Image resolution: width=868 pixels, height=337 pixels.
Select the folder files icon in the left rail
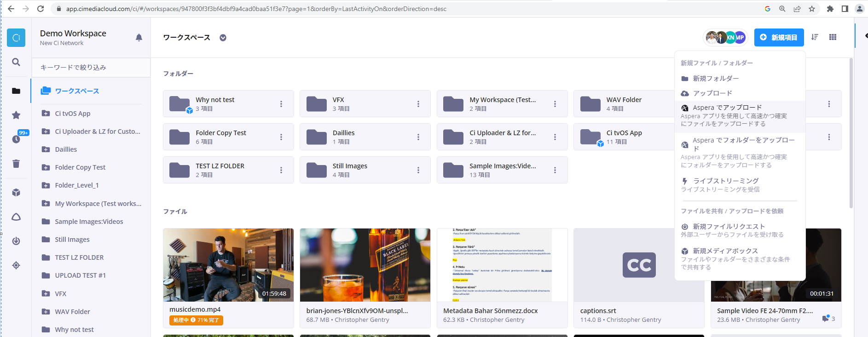pyautogui.click(x=16, y=91)
